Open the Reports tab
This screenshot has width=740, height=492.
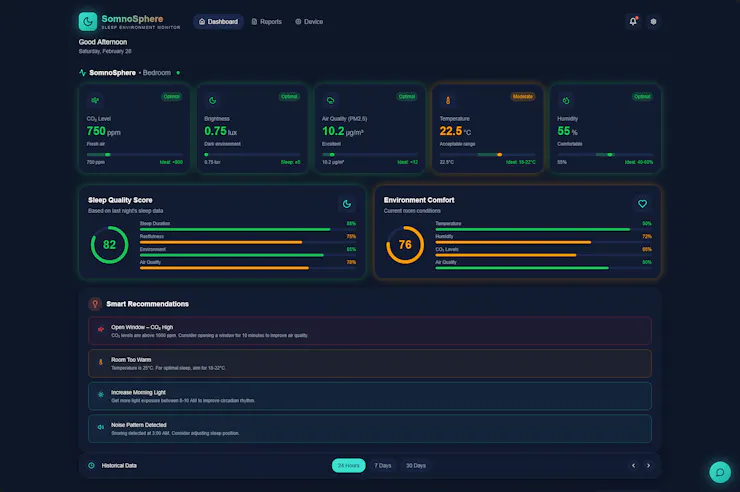267,22
